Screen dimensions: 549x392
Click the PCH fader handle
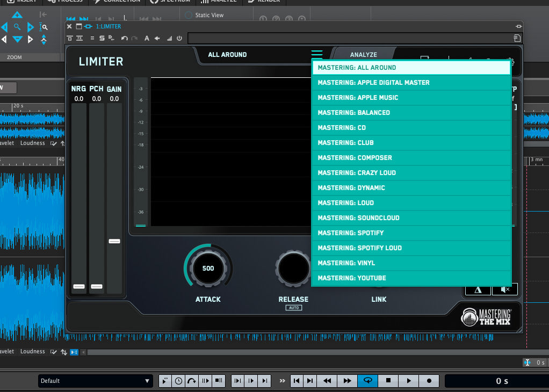click(x=97, y=286)
